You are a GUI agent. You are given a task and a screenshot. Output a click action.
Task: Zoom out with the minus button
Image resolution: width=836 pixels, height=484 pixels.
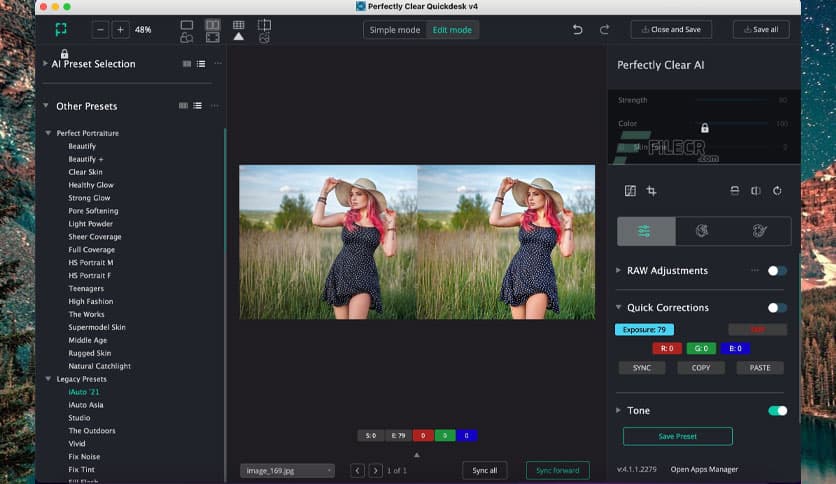[x=100, y=30]
